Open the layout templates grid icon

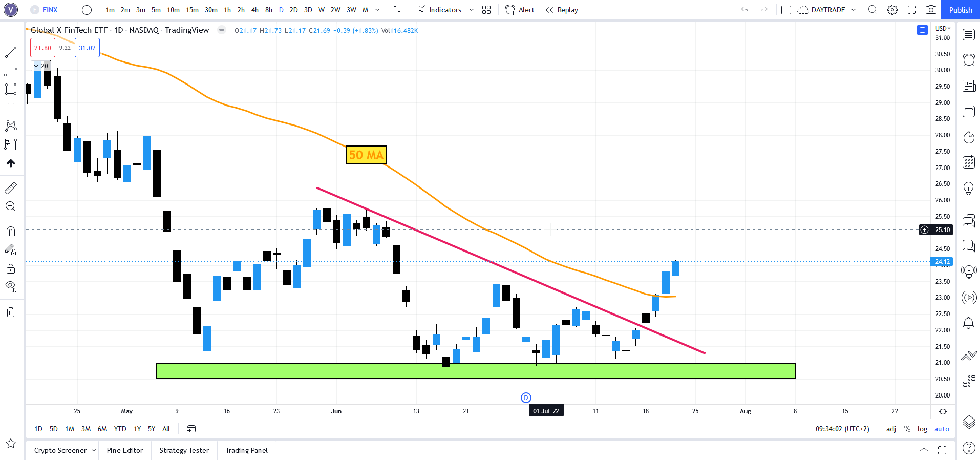pos(486,10)
